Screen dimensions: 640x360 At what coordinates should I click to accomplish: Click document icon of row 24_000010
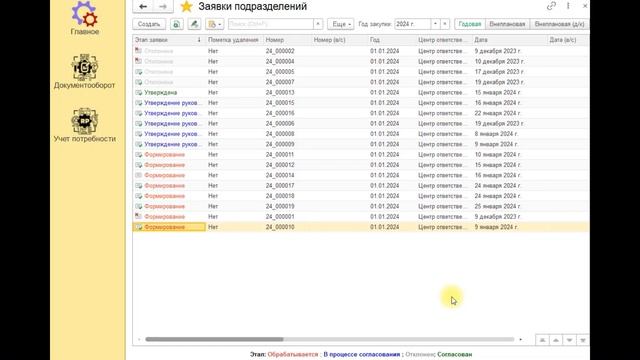pos(139,227)
